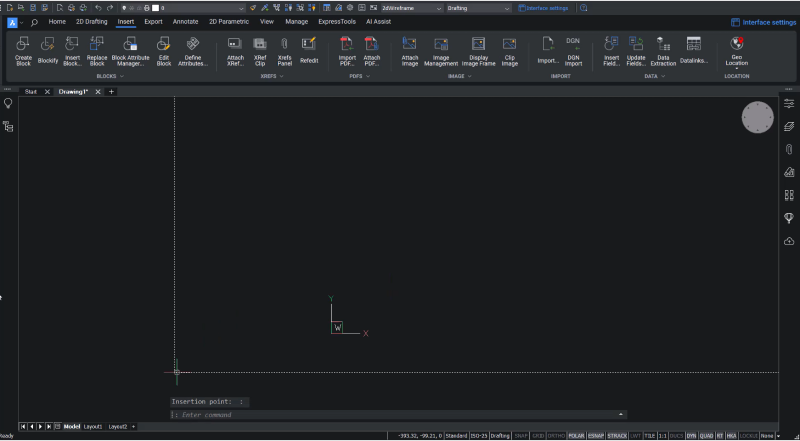
Task: Open the Block Attribute Manager
Action: 131,51
